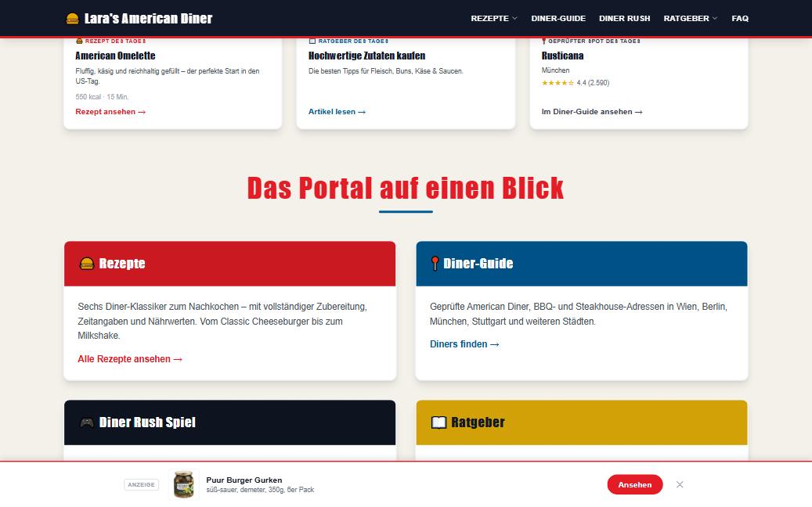Click the Rusticana spot title
The height and width of the screenshot is (507, 812).
tap(562, 56)
